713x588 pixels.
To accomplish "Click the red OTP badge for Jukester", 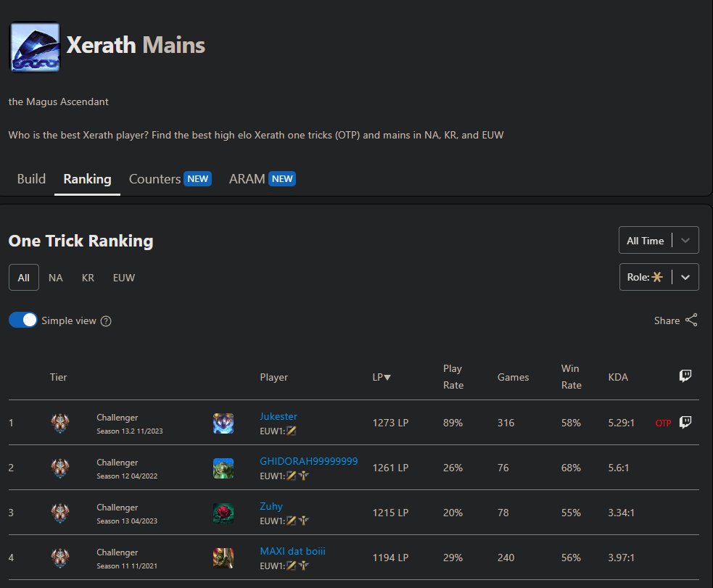I will pyautogui.click(x=663, y=423).
